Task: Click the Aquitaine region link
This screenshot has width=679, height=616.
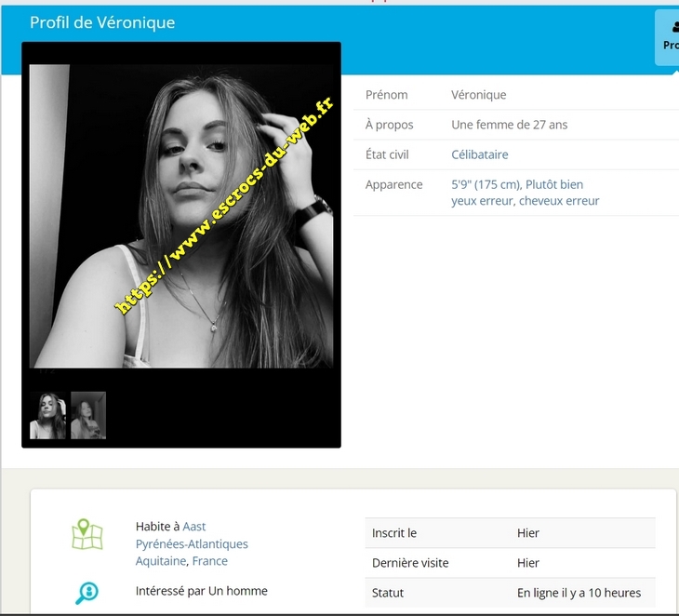Action: coord(162,561)
